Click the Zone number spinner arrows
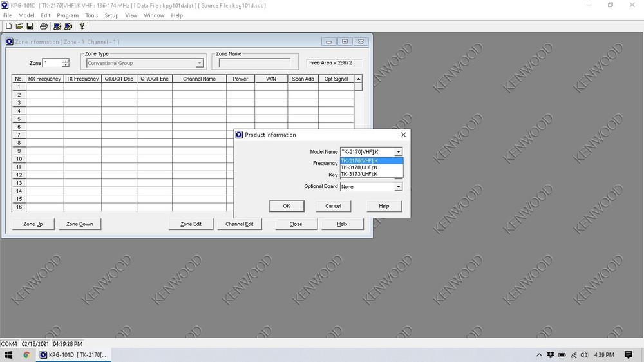The height and width of the screenshot is (362, 644). pyautogui.click(x=66, y=63)
